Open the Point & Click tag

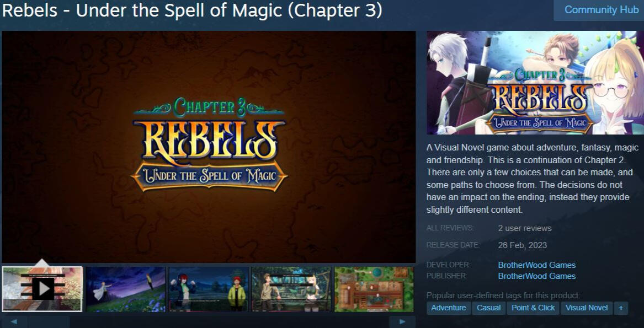(533, 308)
